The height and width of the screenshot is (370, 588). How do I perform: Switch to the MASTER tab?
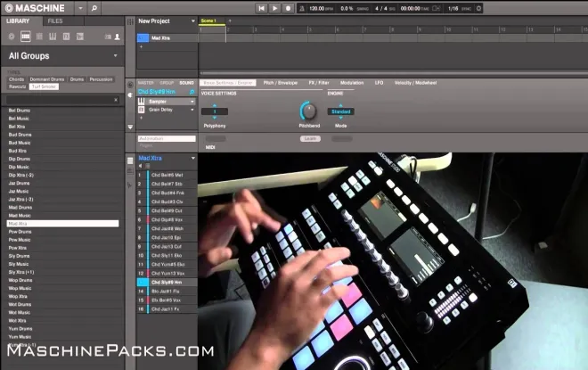click(x=145, y=83)
